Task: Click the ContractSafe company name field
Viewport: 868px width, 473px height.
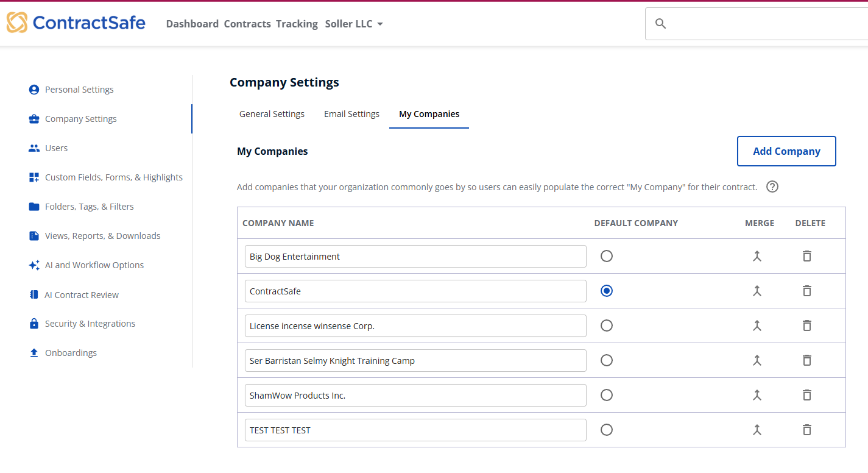Action: click(415, 291)
